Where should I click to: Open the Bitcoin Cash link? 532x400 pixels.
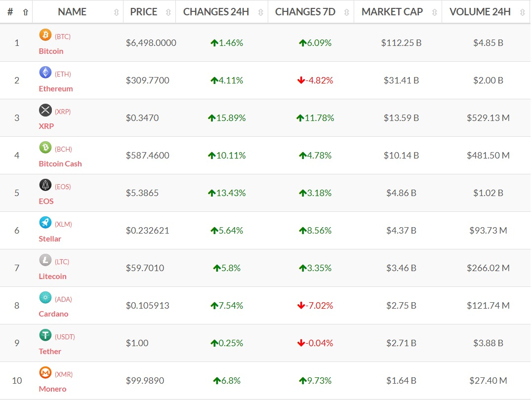click(60, 164)
